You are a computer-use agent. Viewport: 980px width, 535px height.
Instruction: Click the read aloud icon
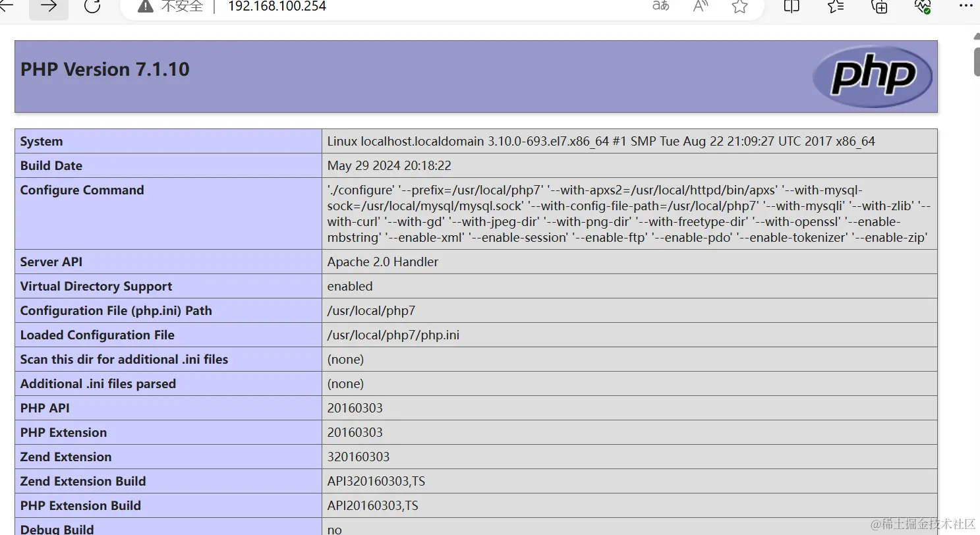point(700,6)
